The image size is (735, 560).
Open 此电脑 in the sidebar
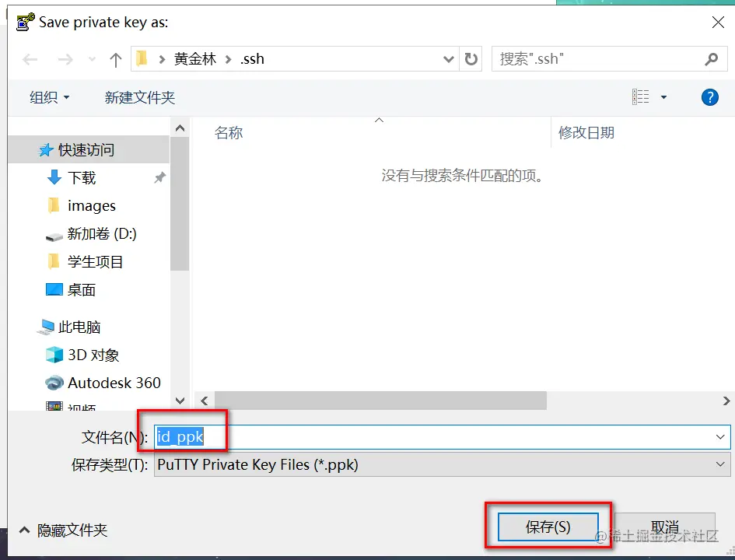[79, 327]
